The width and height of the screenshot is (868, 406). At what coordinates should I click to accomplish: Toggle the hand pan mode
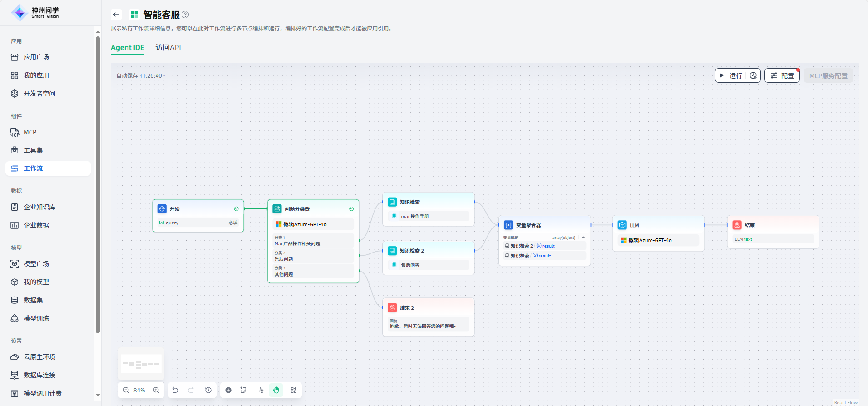pyautogui.click(x=276, y=390)
